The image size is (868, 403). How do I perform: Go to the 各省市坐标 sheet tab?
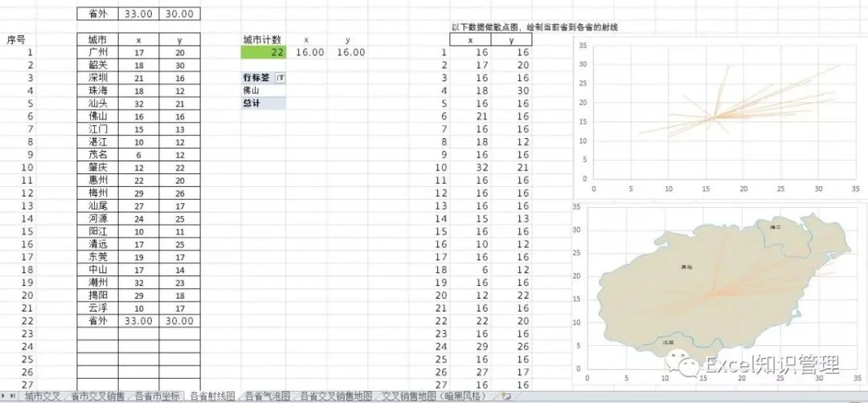tap(158, 396)
